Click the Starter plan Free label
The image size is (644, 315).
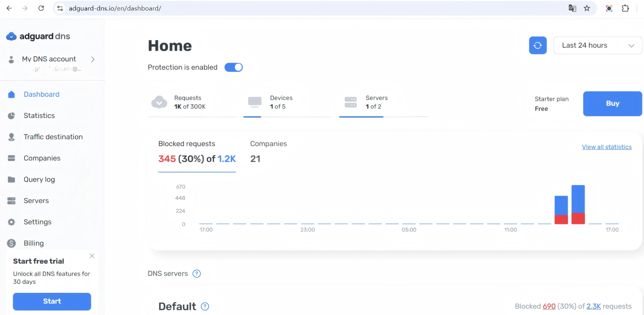tap(551, 104)
